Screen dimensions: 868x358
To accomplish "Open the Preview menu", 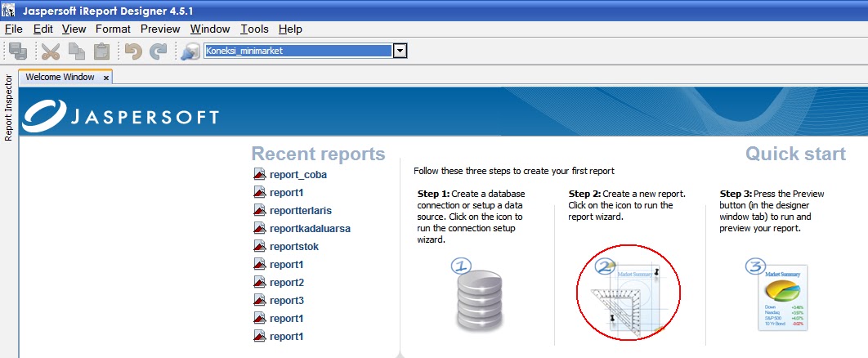I will coord(160,29).
